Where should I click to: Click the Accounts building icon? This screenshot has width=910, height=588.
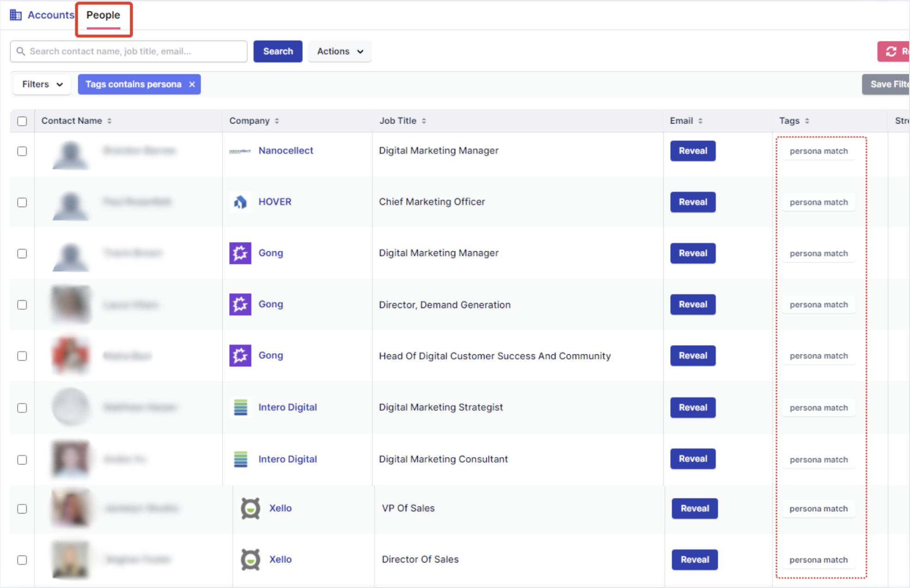(16, 15)
